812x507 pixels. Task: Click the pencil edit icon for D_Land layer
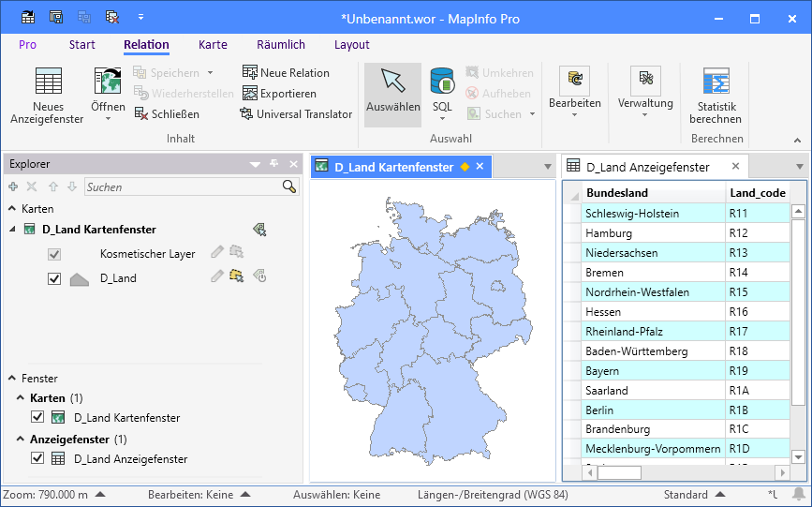point(217,276)
